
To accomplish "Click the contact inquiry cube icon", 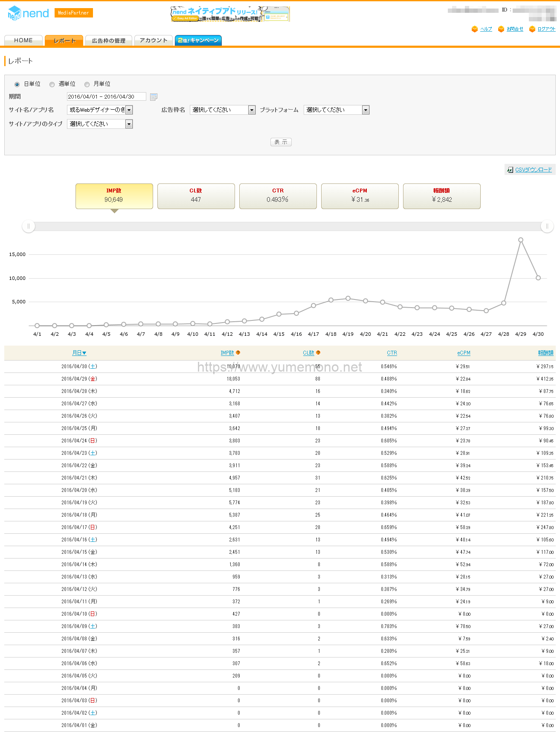I will click(x=501, y=29).
